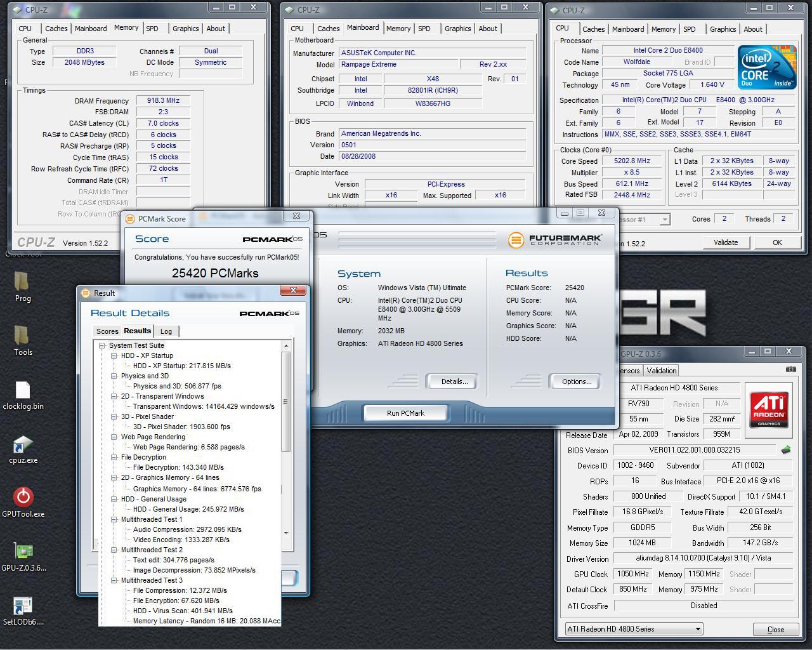
Task: Click Rampage Extreme model field
Action: [397, 64]
